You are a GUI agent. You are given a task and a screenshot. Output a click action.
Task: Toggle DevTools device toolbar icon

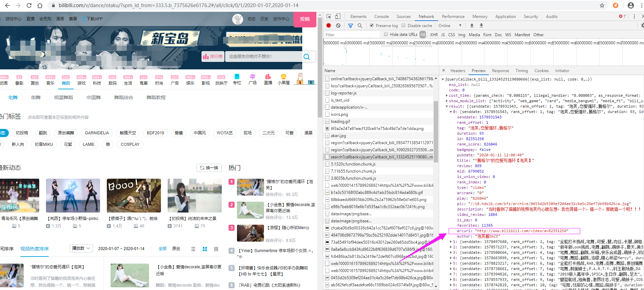[x=338, y=16]
